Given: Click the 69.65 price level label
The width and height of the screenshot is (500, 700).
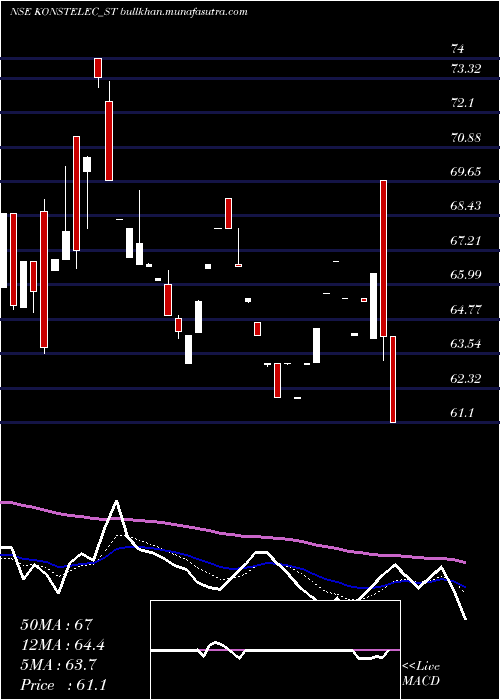Looking at the screenshot, I should [466, 172].
